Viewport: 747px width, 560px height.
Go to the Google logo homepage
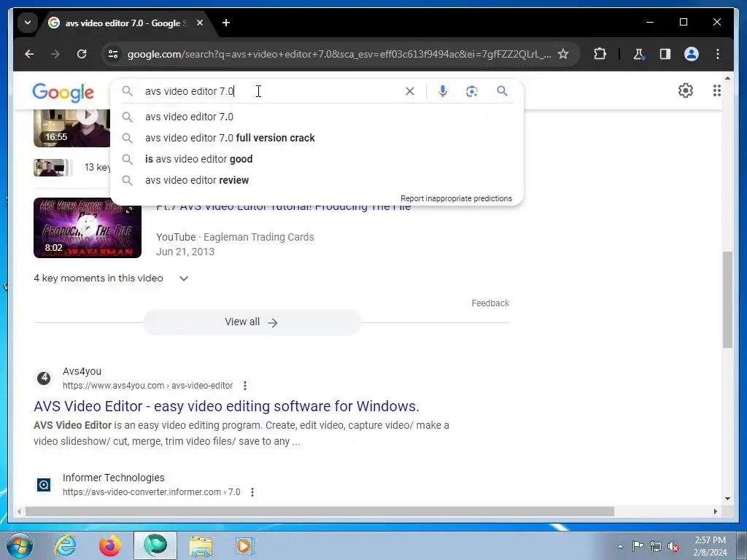(x=63, y=92)
